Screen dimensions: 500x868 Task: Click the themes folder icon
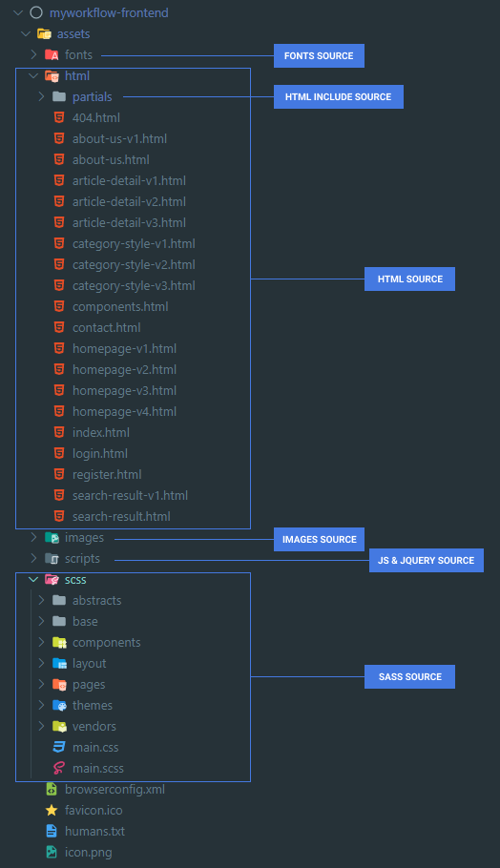click(x=59, y=705)
